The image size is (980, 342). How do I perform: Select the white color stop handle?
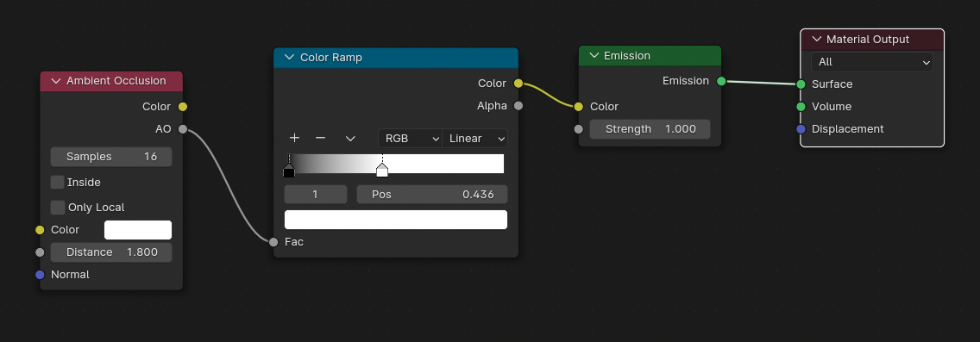(x=382, y=171)
